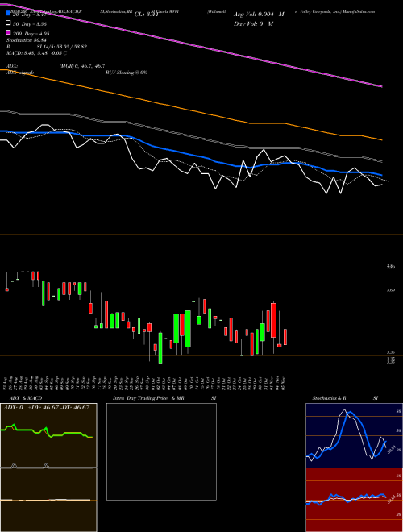
Task: Select the '50 Day - 3.56' legend text
Action: [x=30, y=23]
